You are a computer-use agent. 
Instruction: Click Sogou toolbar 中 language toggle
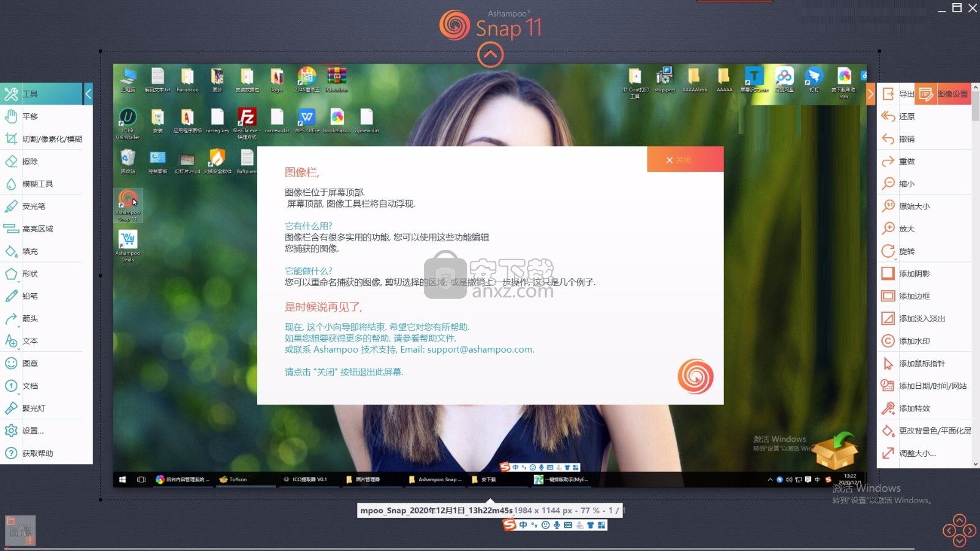tap(523, 525)
